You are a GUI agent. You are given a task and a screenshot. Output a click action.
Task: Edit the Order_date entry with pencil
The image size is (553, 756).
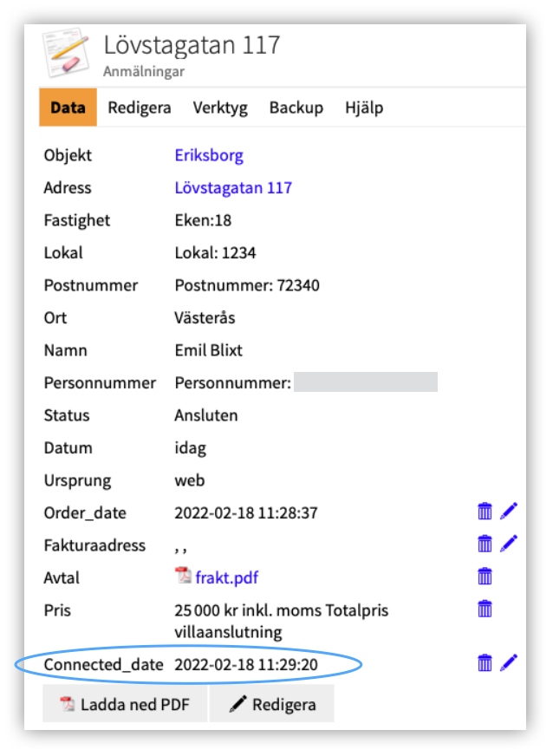509,512
